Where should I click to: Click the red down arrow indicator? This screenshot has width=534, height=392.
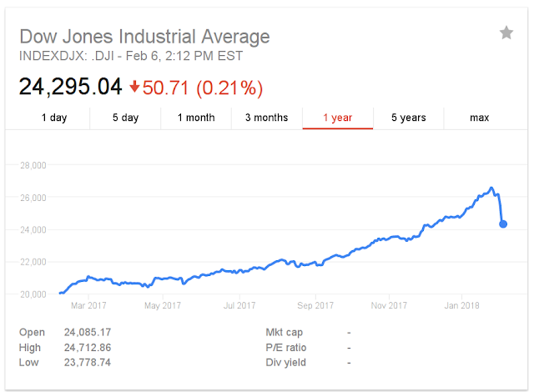coord(134,87)
